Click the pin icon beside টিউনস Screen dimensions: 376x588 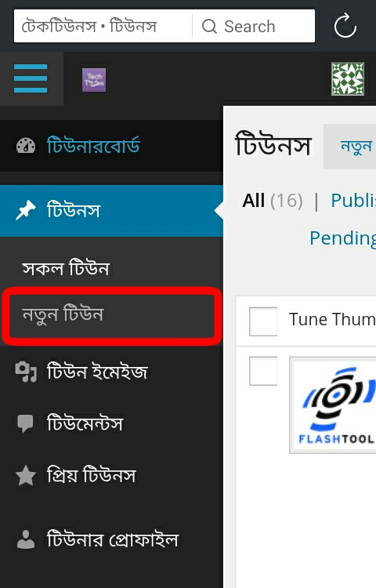click(26, 210)
